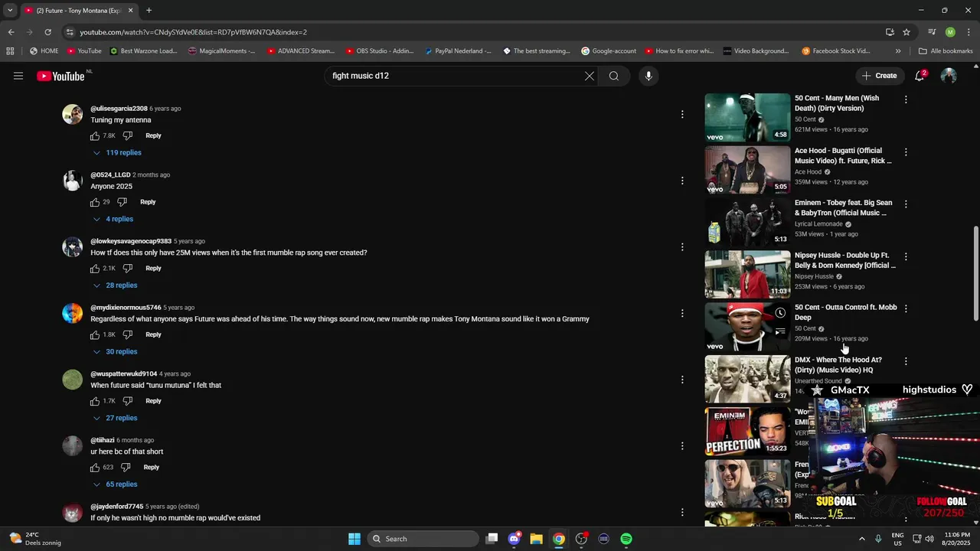Open the notifications bell
This screenshot has height=551, width=980.
[920, 76]
